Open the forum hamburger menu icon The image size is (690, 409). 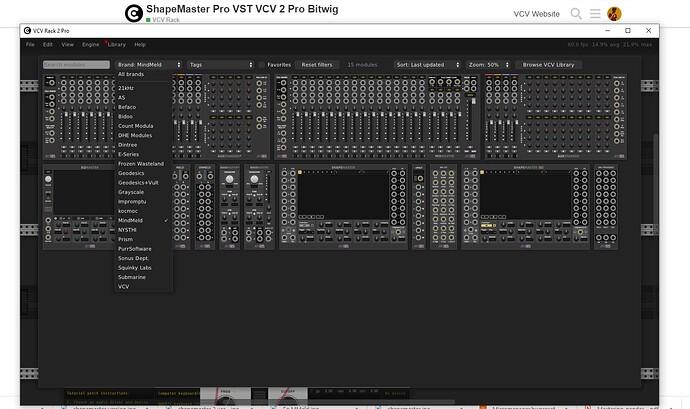tap(595, 14)
